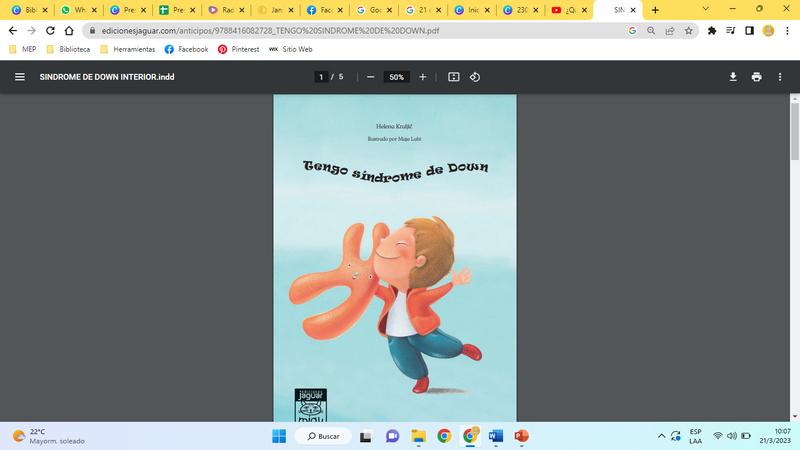Click the 50% zoom level field
800x450 pixels.
pos(396,77)
